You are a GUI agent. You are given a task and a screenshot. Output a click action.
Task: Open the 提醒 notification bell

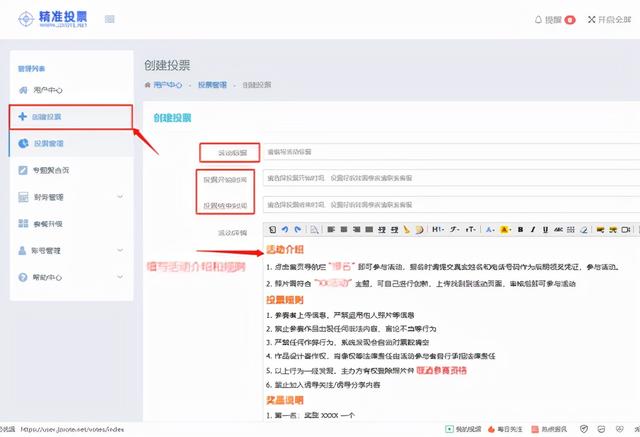click(554, 20)
